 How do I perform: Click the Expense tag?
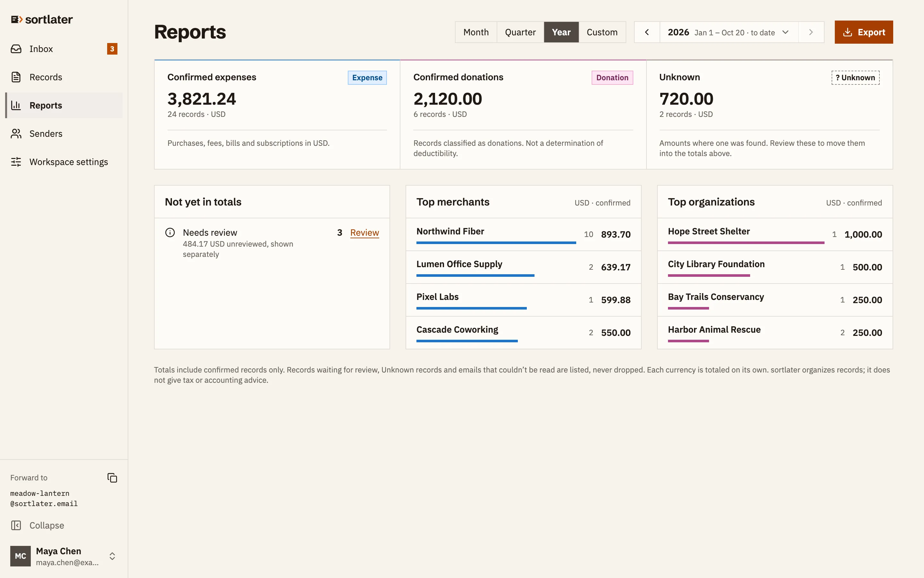pos(367,78)
